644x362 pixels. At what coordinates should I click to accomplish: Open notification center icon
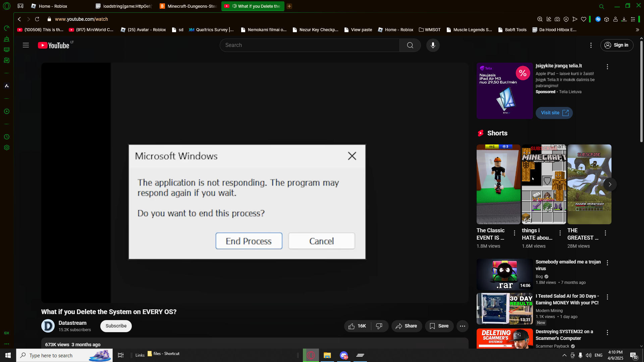pos(633,355)
